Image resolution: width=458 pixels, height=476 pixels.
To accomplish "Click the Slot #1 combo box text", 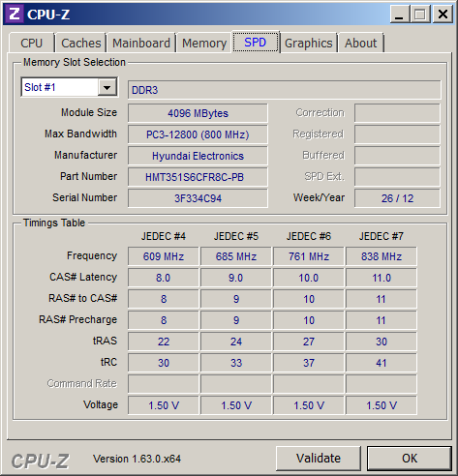I will click(40, 87).
